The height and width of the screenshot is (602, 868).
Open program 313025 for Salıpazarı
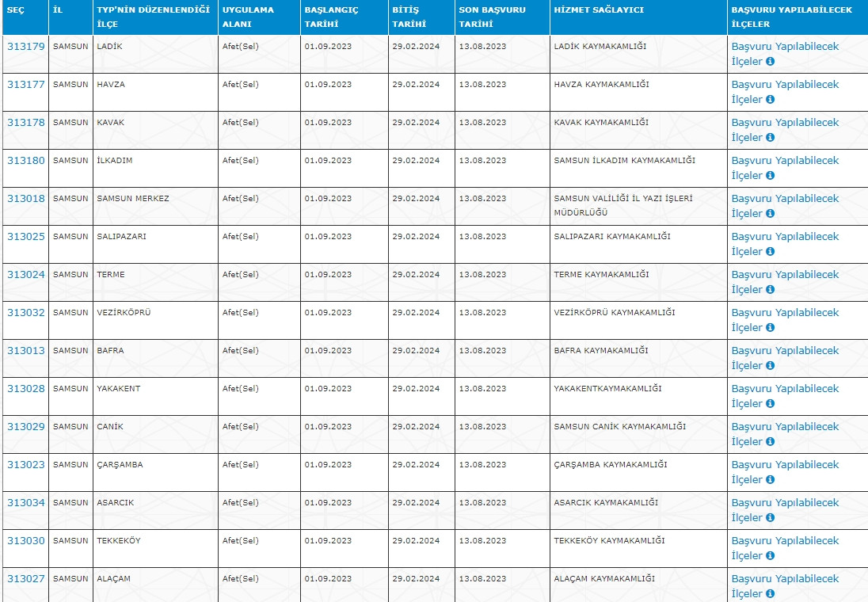coord(26,237)
